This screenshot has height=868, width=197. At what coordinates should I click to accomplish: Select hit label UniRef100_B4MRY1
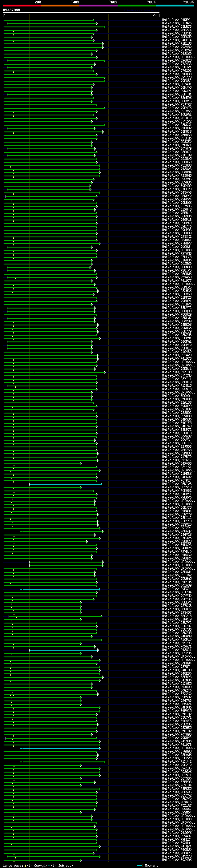[177, 494]
